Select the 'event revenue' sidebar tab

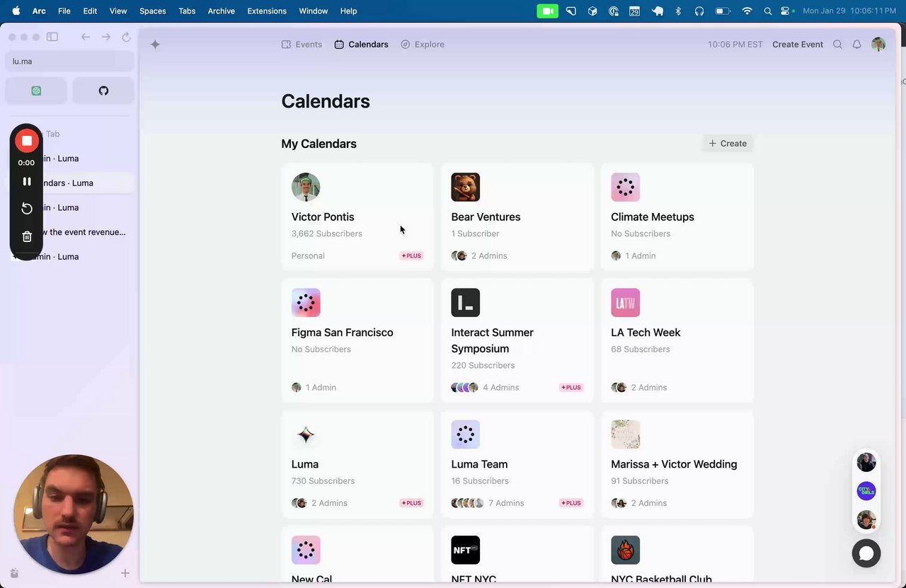(x=71, y=232)
